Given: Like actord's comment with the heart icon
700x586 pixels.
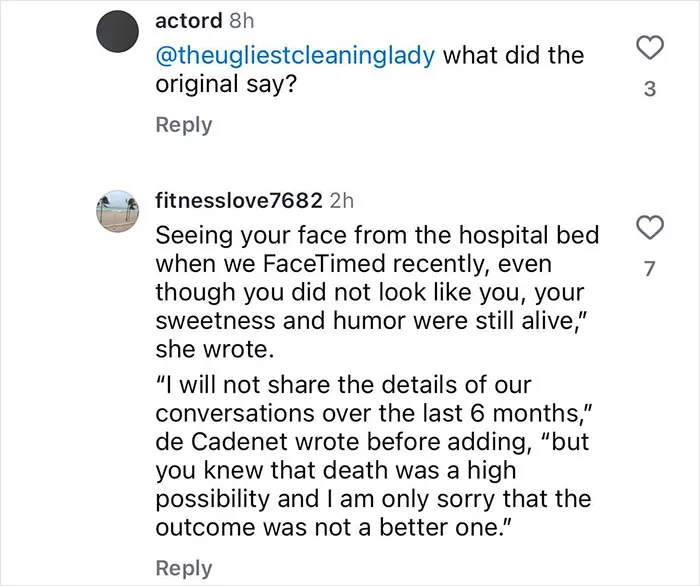Looking at the screenshot, I should (x=650, y=48).
